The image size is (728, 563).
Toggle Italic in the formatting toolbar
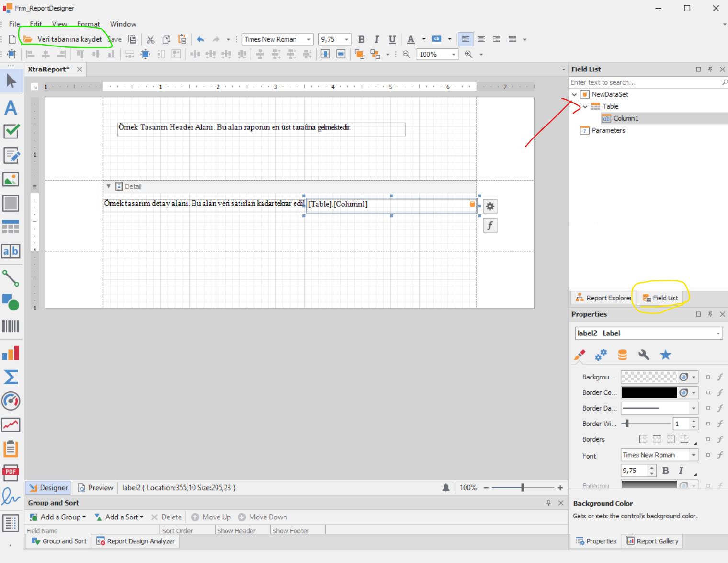click(377, 39)
